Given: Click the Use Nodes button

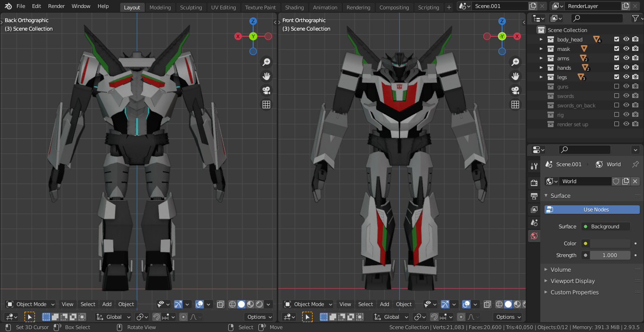Looking at the screenshot, I should (x=592, y=209).
